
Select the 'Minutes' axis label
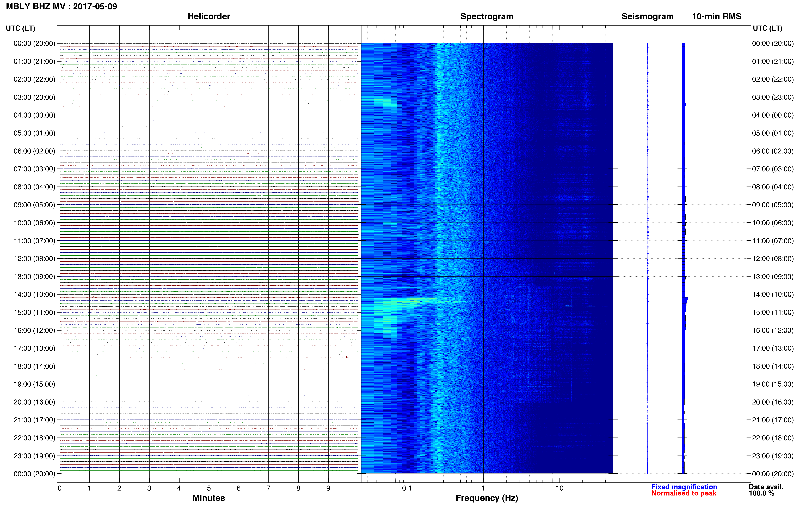209,498
